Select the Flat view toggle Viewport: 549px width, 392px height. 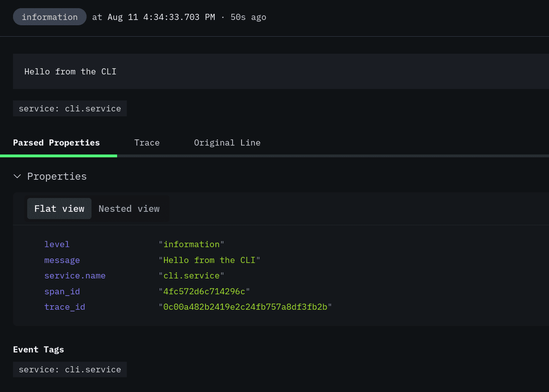(59, 209)
